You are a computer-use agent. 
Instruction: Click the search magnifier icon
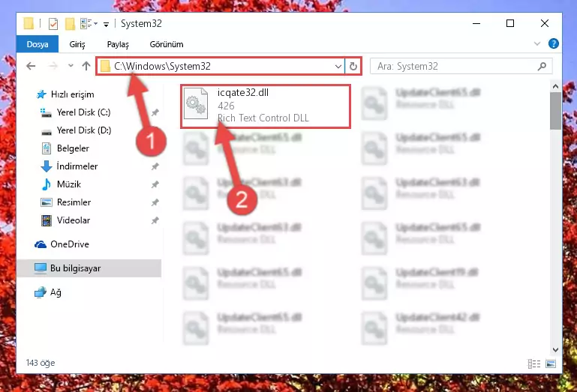pyautogui.click(x=542, y=66)
